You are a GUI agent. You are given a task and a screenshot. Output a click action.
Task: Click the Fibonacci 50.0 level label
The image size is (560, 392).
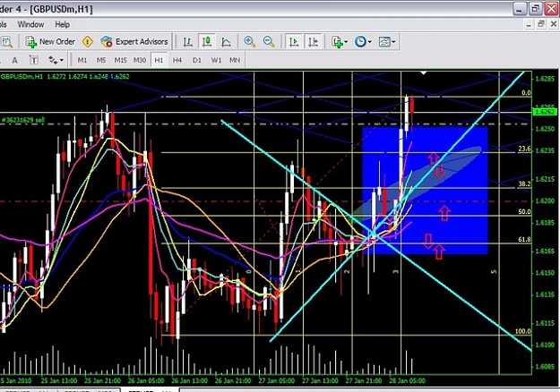[x=524, y=211]
